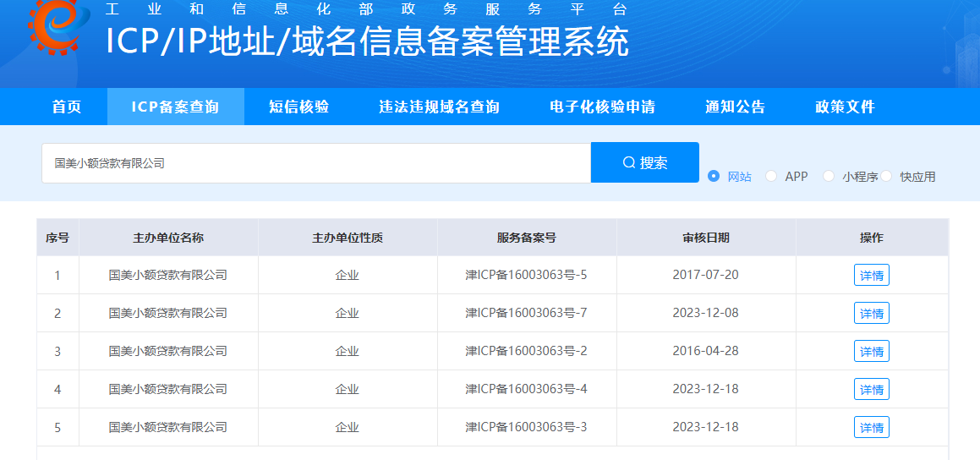980x460 pixels.
Task: Click the 操作 column header
Action: (872, 238)
